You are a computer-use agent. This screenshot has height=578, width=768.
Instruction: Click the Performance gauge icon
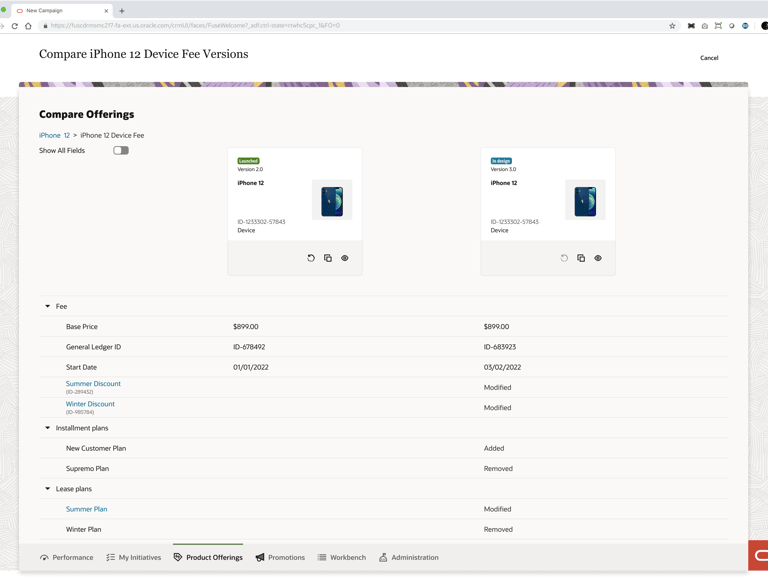44,557
